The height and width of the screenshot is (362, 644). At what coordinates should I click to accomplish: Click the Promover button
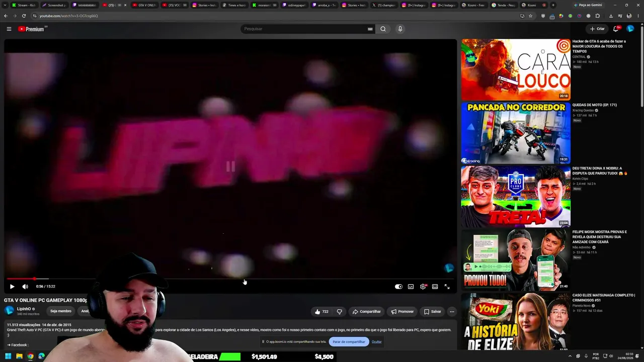coord(402,312)
